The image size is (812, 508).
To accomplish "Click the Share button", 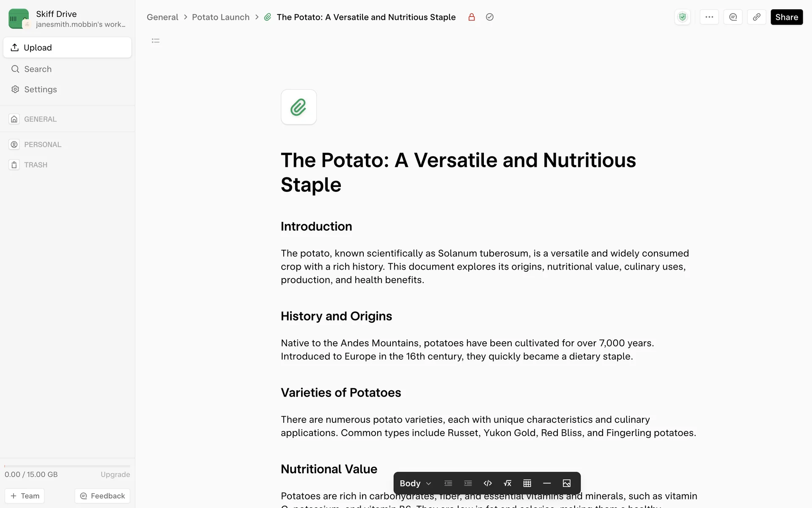I will click(x=787, y=17).
